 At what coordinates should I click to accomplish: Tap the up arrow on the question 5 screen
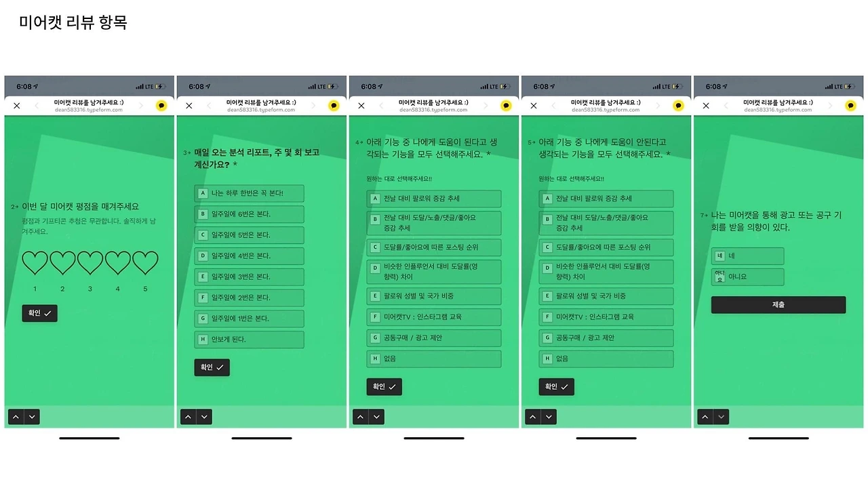[x=532, y=417]
